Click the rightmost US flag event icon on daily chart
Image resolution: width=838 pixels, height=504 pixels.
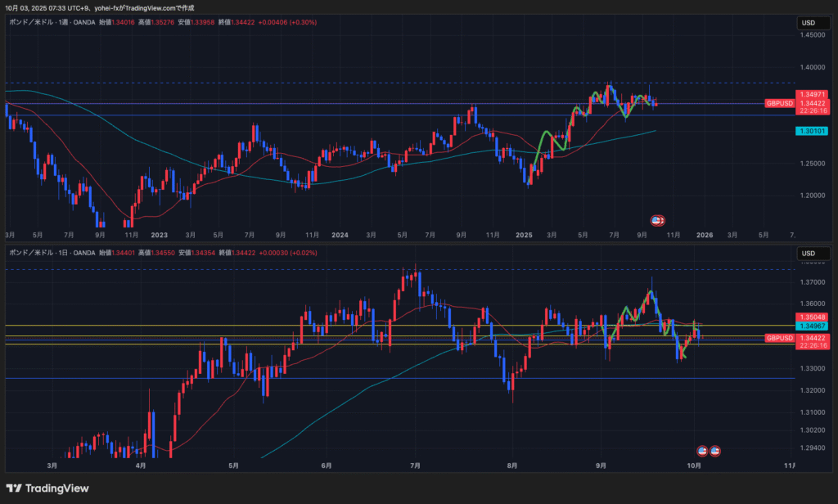(714, 451)
